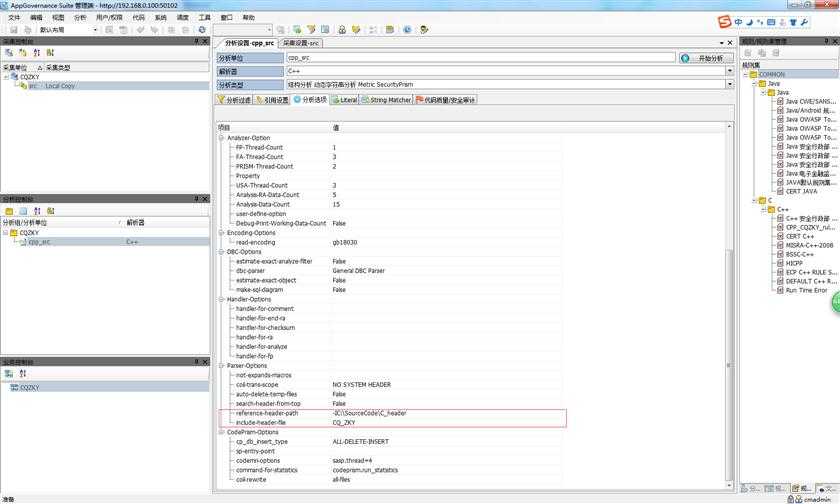Open the 引用设置 tab
The height and width of the screenshot is (504, 840).
click(x=272, y=100)
